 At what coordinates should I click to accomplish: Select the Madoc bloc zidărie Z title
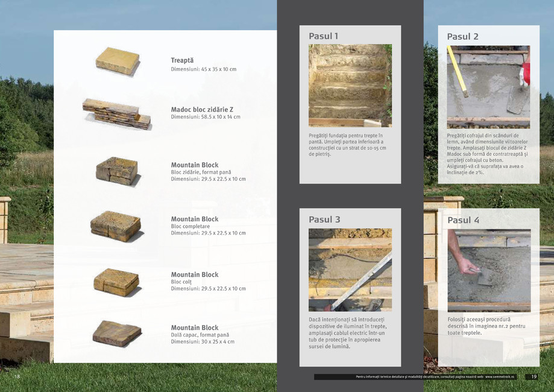click(202, 109)
